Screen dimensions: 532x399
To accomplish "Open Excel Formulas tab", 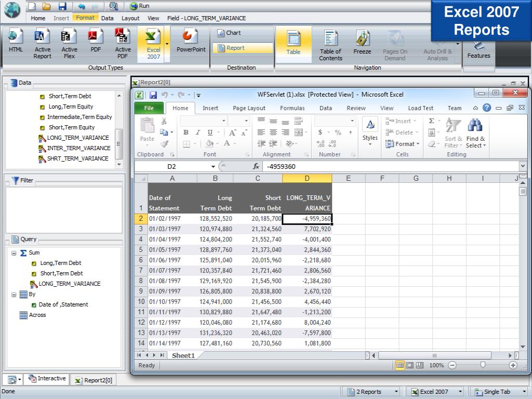I will (292, 108).
